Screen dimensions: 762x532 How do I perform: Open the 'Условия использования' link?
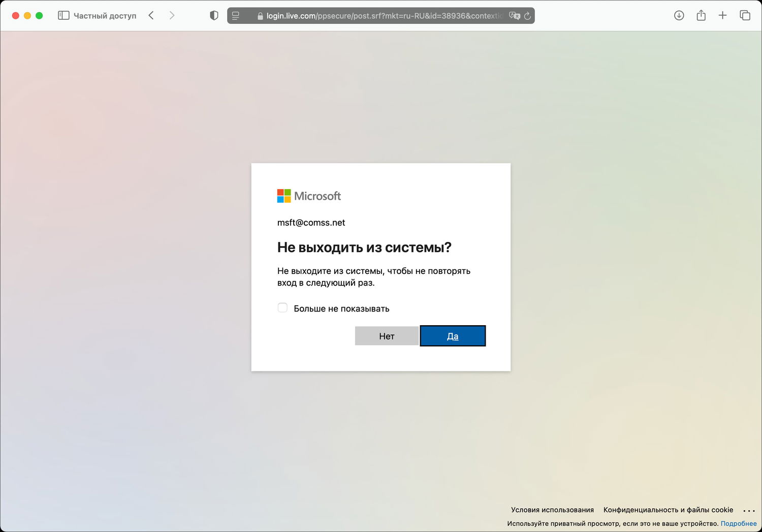coord(552,510)
